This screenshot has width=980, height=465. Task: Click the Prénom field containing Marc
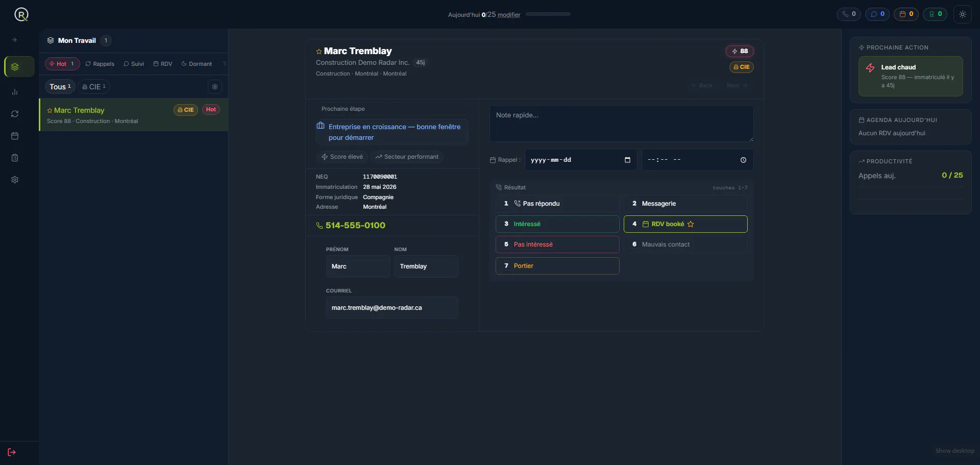(358, 266)
